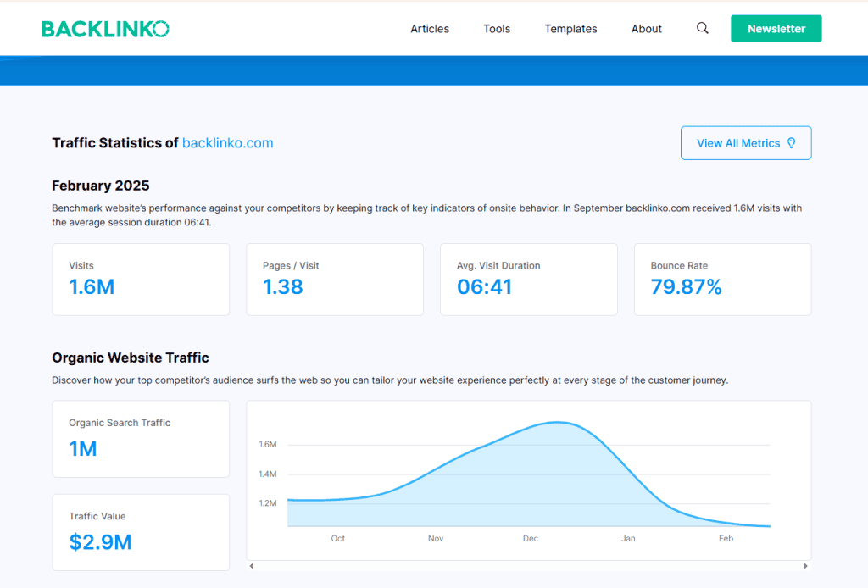
Task: Select the Avg. Visit Duration 06:41 value
Action: pos(484,287)
